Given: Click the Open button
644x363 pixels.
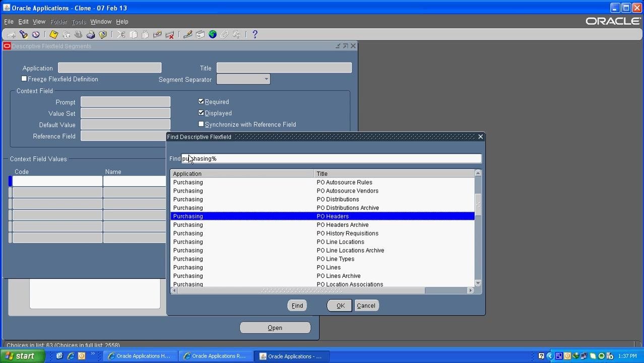Looking at the screenshot, I should pos(275,328).
